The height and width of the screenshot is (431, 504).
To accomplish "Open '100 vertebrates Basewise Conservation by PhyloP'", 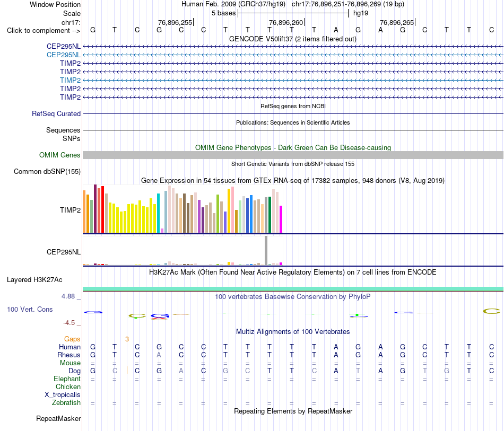I will pos(293,296).
